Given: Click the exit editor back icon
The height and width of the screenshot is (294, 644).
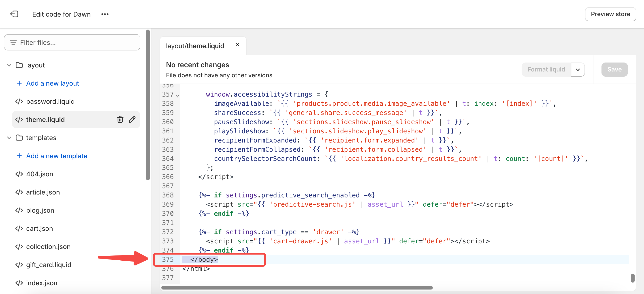Looking at the screenshot, I should (14, 14).
